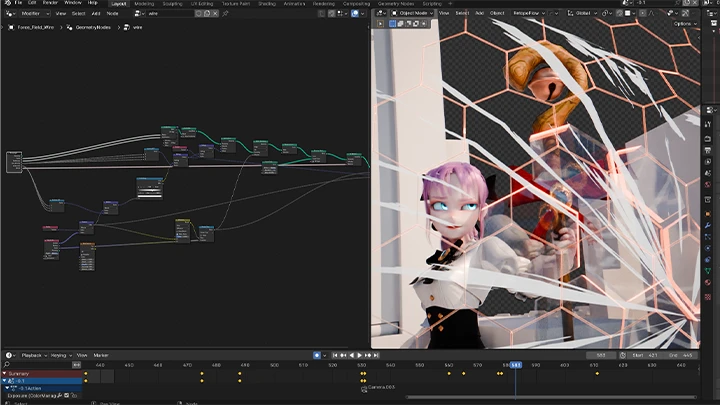Viewport: 720px width, 405px height.
Task: Edit the 'wire' node group name field
Action: click(170, 14)
